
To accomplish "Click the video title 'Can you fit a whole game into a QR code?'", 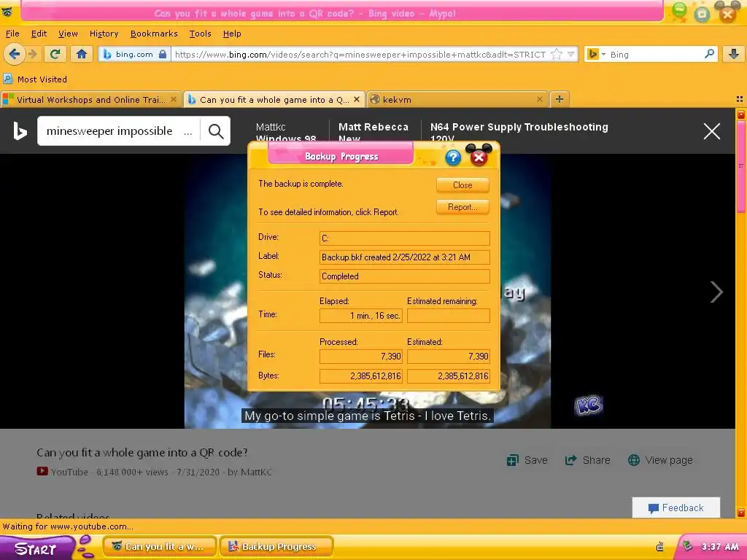I will (142, 452).
